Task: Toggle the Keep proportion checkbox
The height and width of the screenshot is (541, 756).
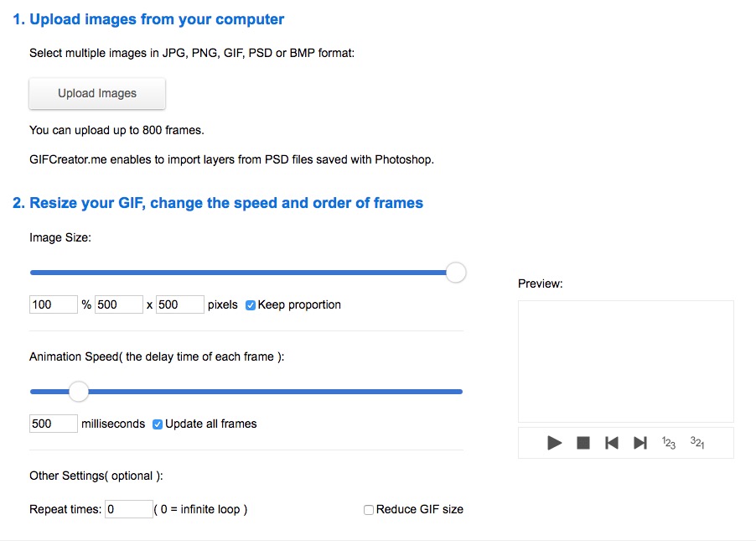Action: click(x=251, y=305)
